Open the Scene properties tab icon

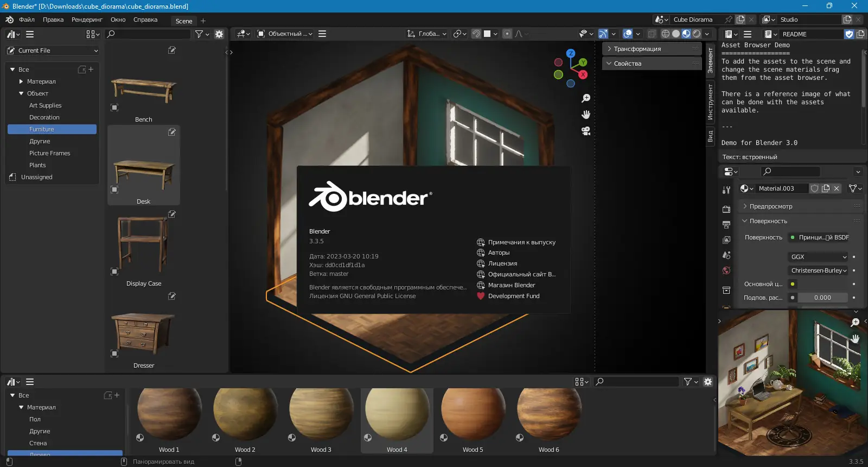[x=726, y=255]
